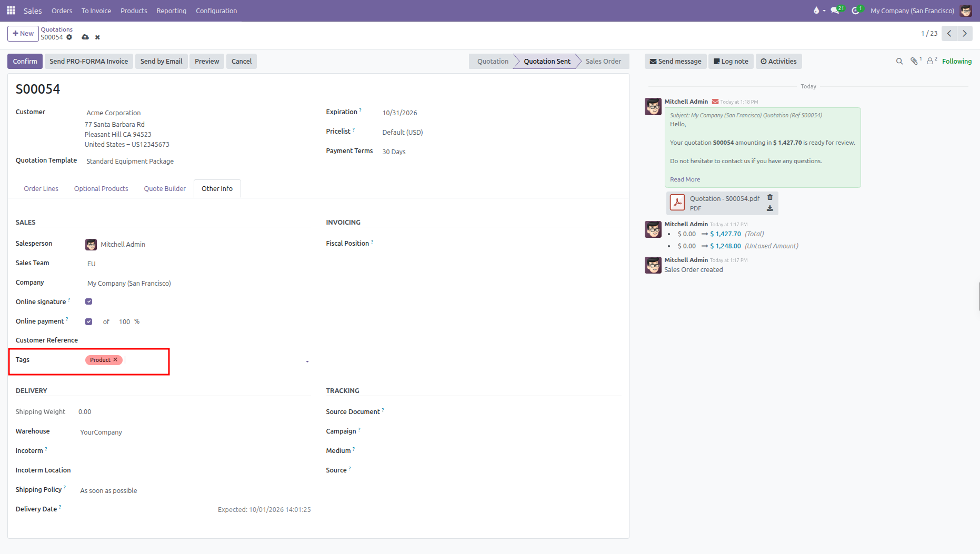Open the Configuration menu
The height and width of the screenshot is (554, 980).
[216, 11]
